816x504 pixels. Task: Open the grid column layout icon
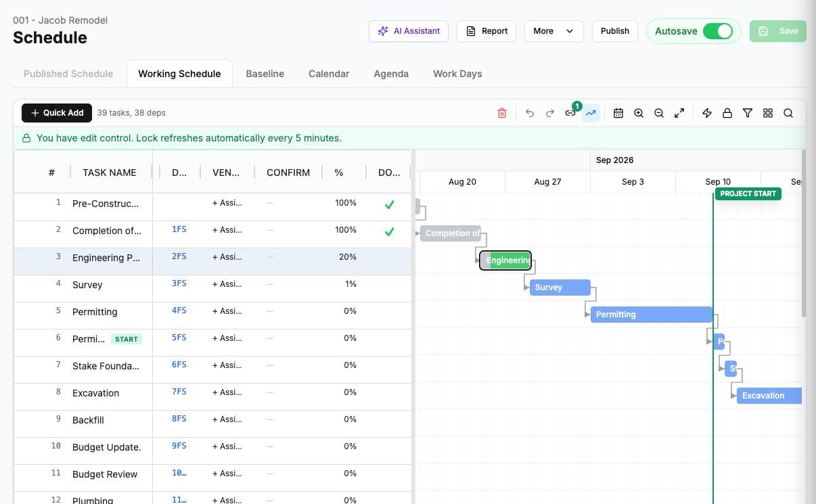[x=768, y=113]
